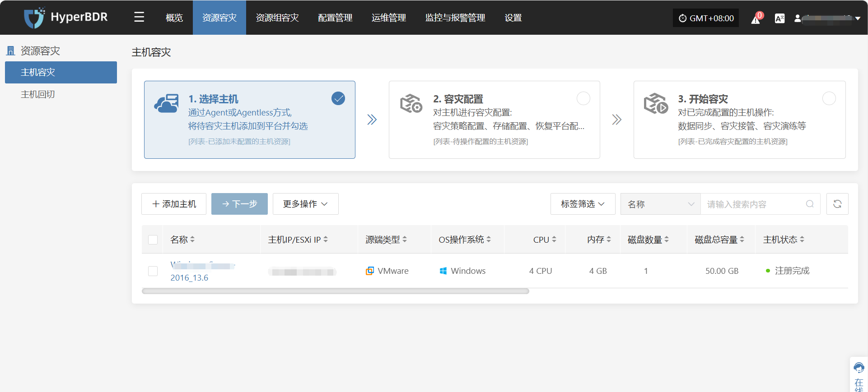Open the 设置 tab
The height and width of the screenshot is (392, 868).
click(513, 18)
